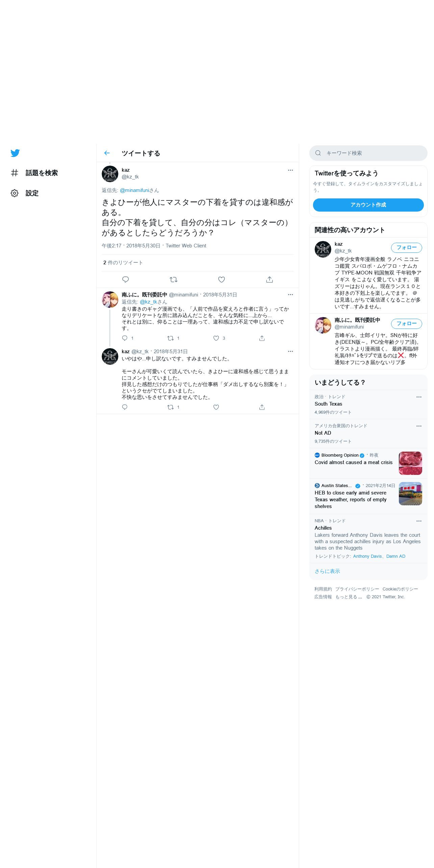Like the main kaz tweet
This screenshot has height=868, width=434.
click(x=221, y=280)
